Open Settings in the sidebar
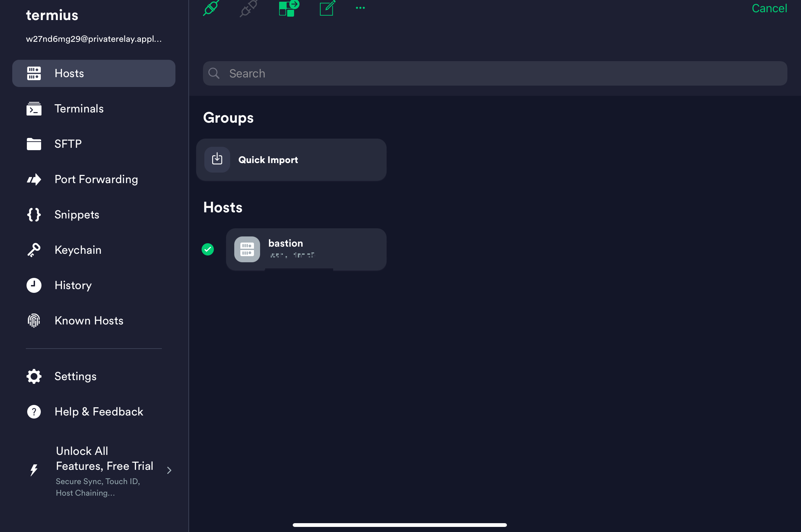 click(x=94, y=376)
